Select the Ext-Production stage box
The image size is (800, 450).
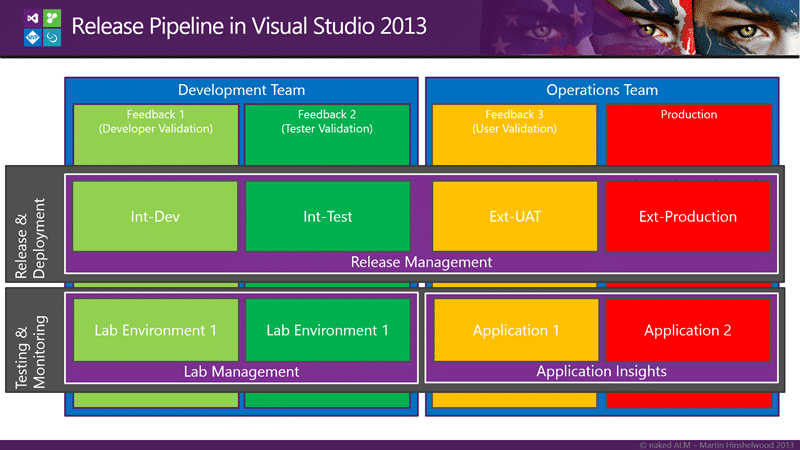pos(688,216)
